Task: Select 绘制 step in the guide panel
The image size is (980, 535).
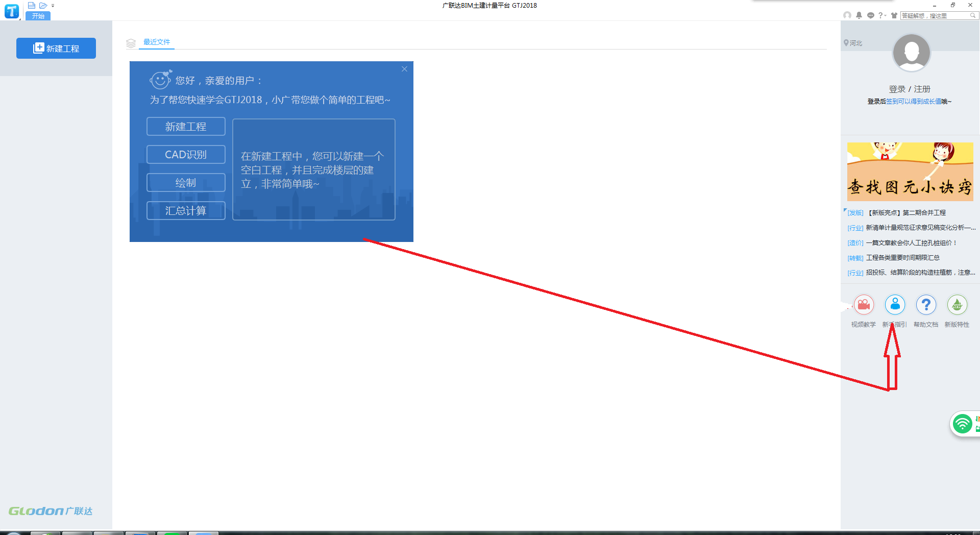Action: pyautogui.click(x=186, y=182)
